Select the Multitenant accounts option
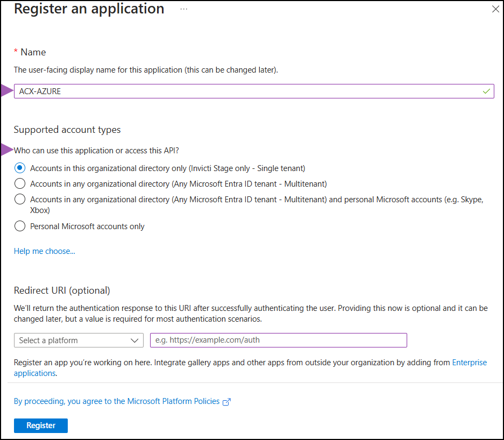 [20, 183]
